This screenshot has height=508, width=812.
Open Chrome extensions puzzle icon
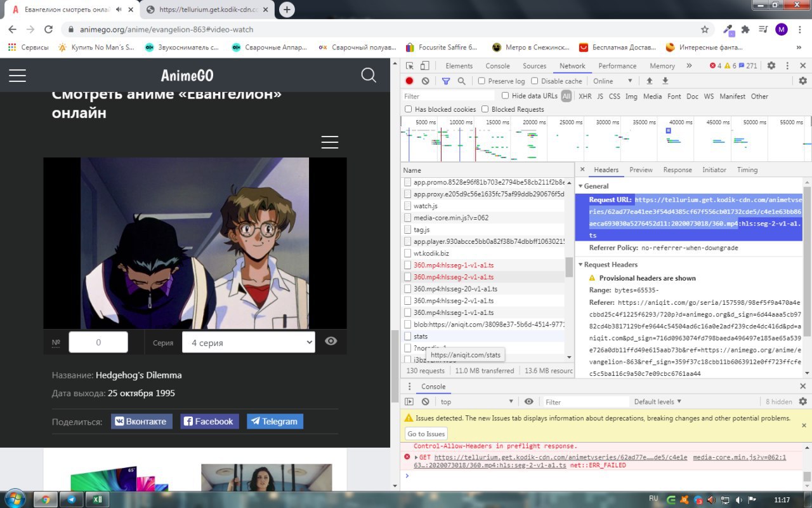745,29
